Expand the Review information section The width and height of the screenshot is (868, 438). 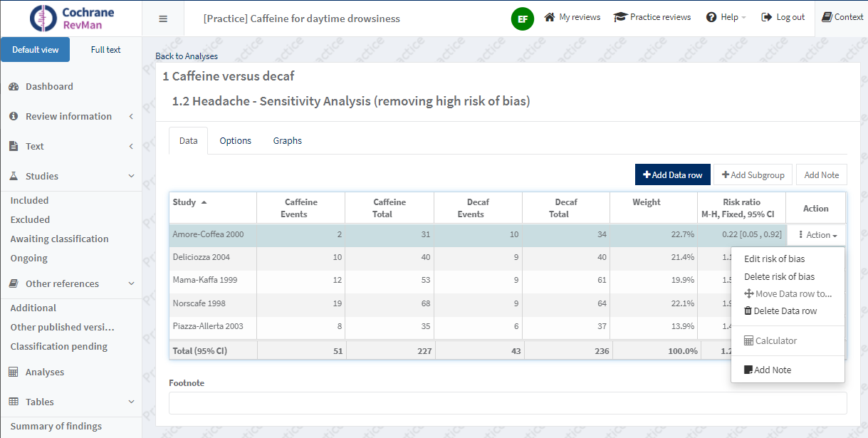tap(131, 116)
